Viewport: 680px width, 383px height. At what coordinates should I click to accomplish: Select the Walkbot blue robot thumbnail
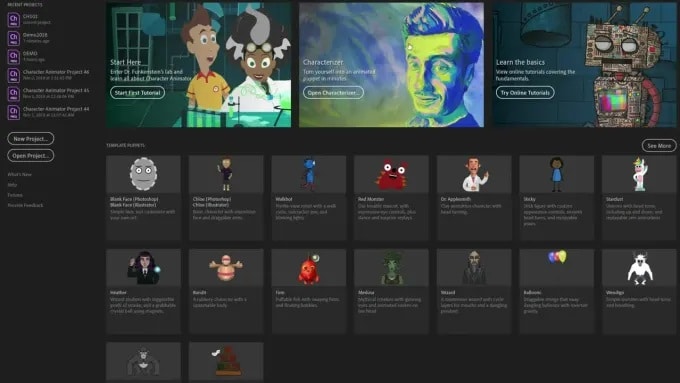[x=309, y=174]
